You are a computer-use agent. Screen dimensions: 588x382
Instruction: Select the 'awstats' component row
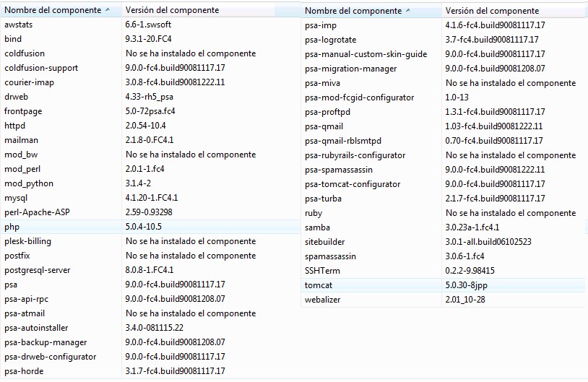tap(150, 25)
